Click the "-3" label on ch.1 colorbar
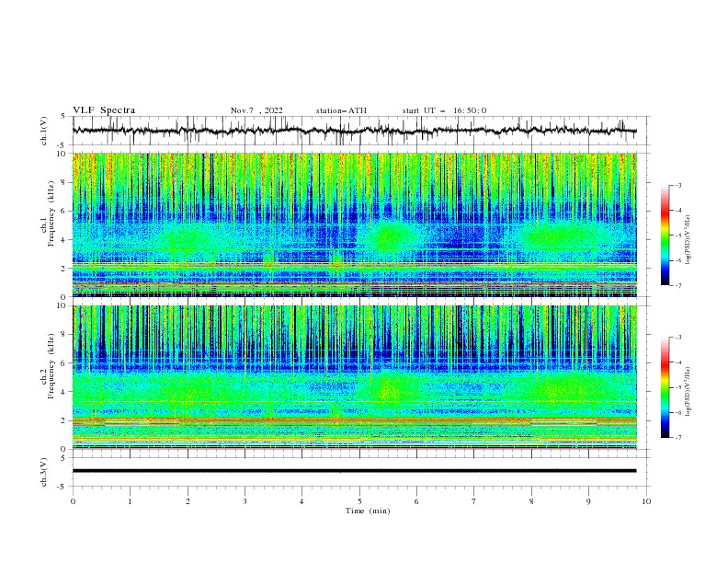 tap(678, 185)
